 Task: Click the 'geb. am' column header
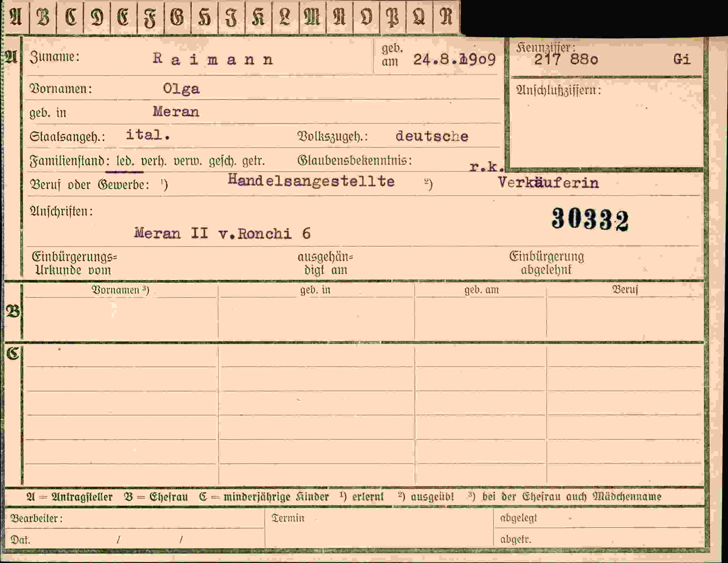[482, 290]
